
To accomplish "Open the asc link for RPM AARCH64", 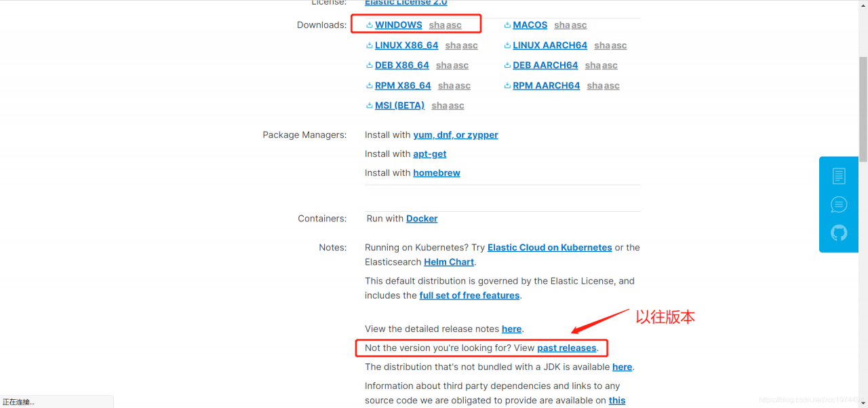I will click(x=612, y=86).
